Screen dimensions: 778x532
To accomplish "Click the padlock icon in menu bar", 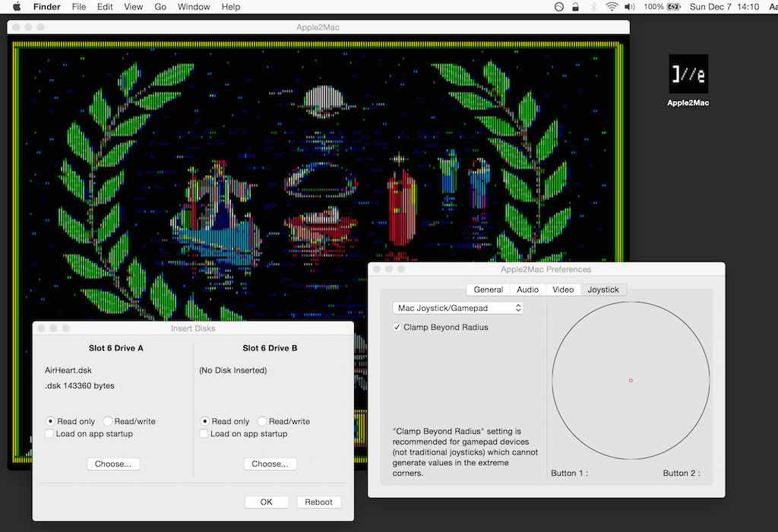I will (577, 7).
